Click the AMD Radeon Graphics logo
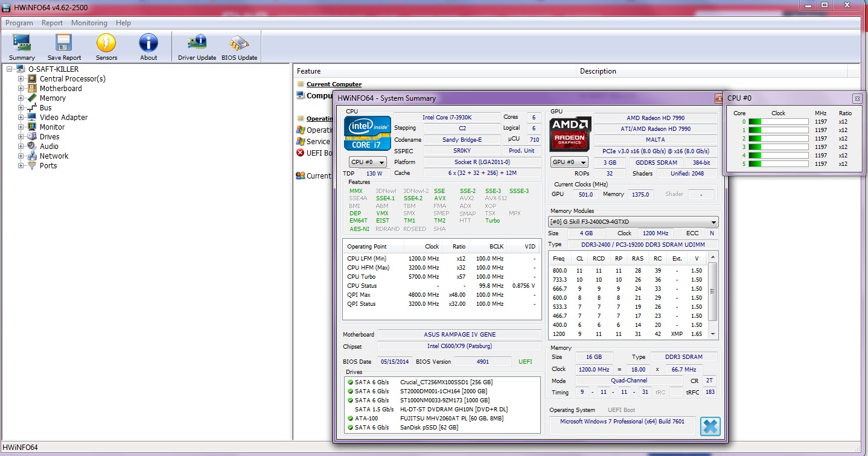This screenshot has height=456, width=868. click(570, 134)
